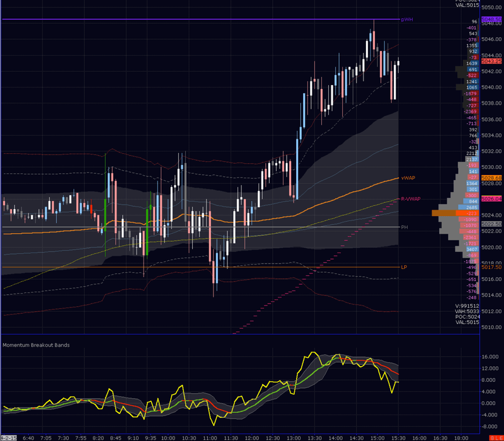This screenshot has height=441, width=504.
Task: Select the PH prior high label
Action: click(x=404, y=227)
